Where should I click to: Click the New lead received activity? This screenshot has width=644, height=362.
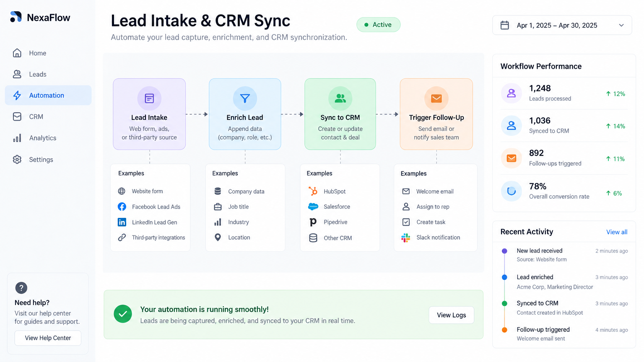[565, 255]
